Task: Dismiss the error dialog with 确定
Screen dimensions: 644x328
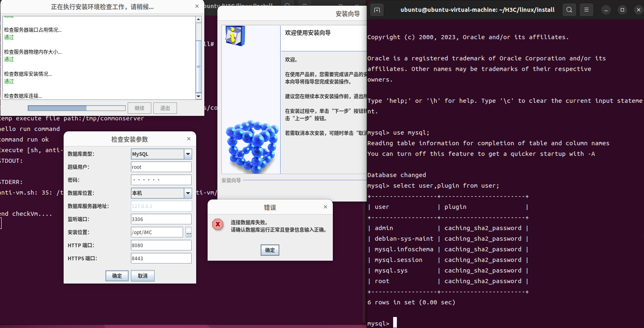Action: [x=270, y=250]
